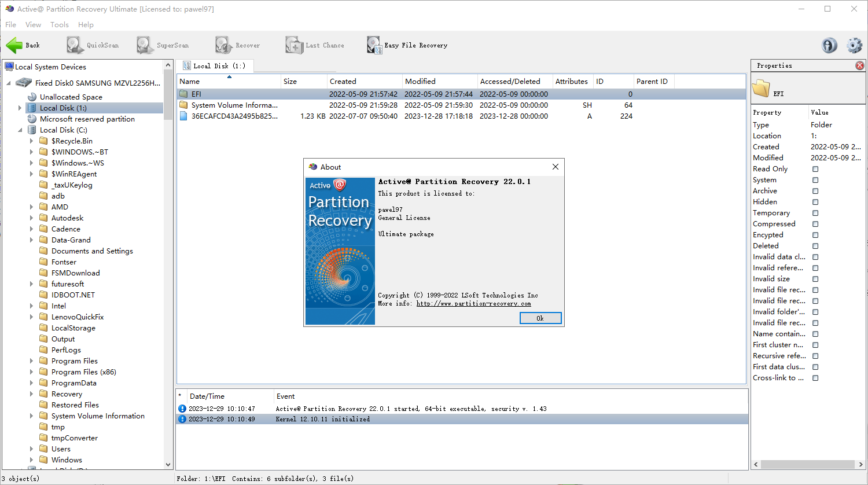Select Program Files (x86) folder
Image resolution: width=868 pixels, height=485 pixels.
click(84, 372)
